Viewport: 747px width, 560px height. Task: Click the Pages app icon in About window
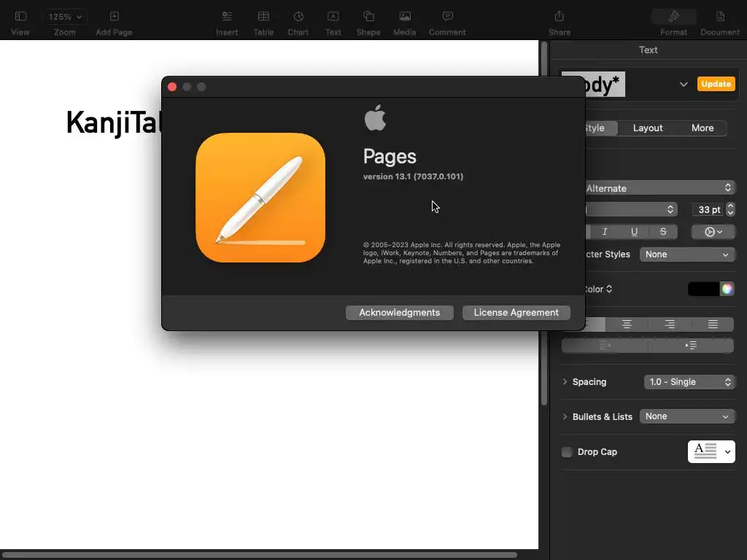coord(260,198)
